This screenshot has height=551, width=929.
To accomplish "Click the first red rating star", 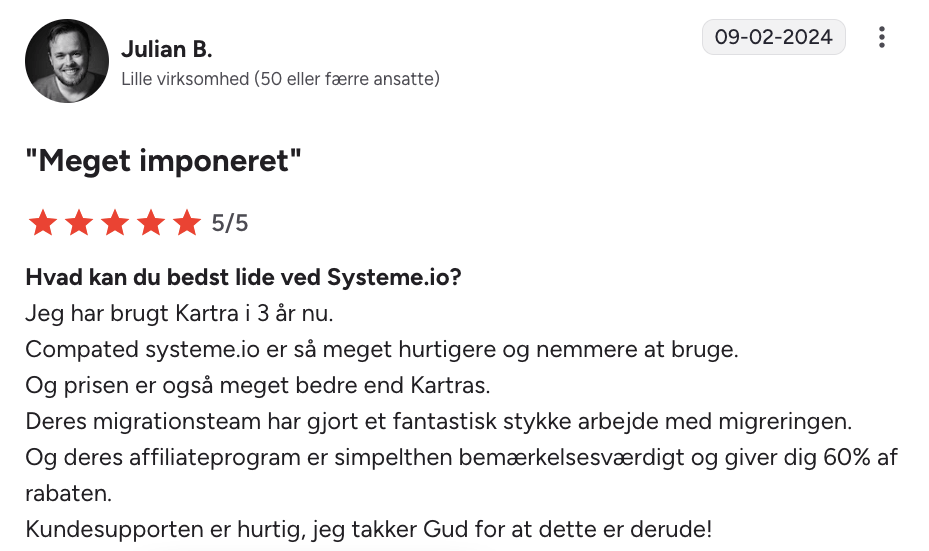I will point(43,223).
